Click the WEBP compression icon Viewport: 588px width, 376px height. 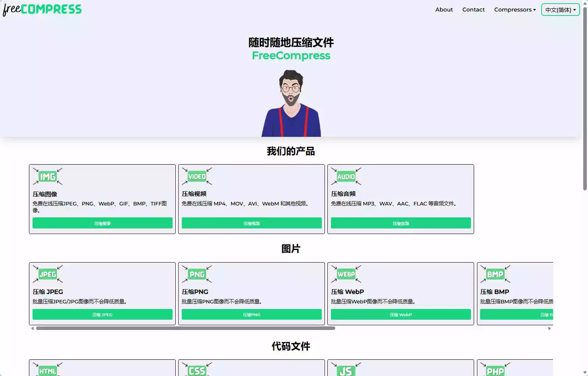click(x=346, y=274)
